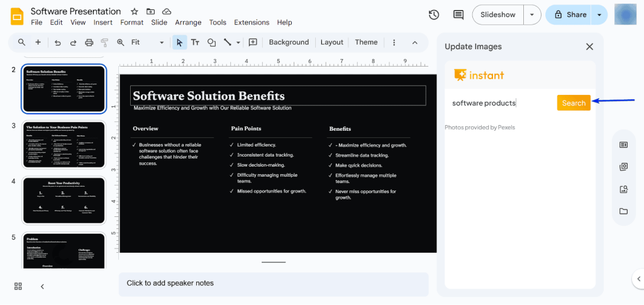The height and width of the screenshot is (305, 644).
Task: Collapse the toolbar with chevron up
Action: pyautogui.click(x=414, y=43)
